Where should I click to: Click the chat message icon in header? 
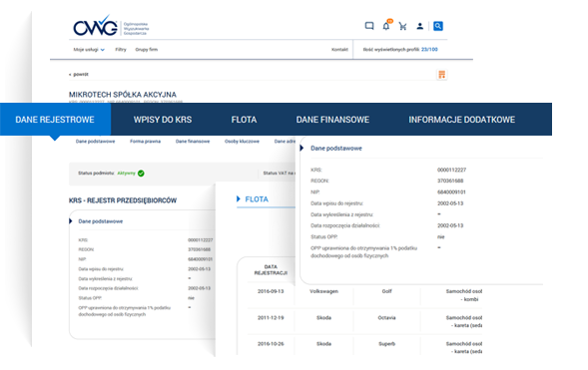pos(369,26)
